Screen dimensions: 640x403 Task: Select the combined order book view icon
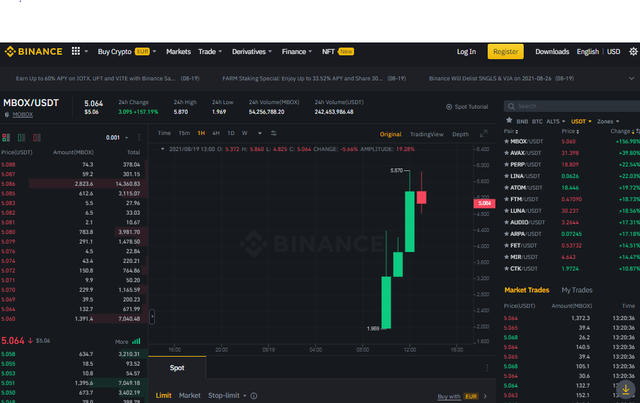coord(6,138)
